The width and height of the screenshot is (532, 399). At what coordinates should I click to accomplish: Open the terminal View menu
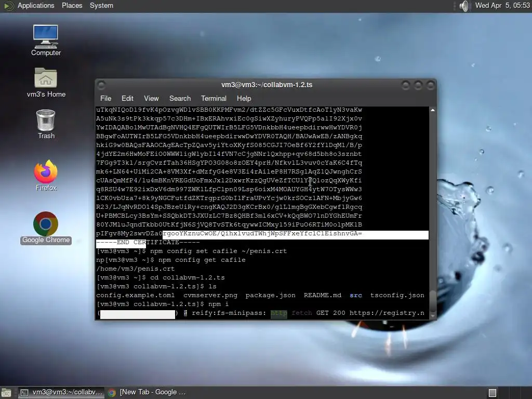coord(151,98)
